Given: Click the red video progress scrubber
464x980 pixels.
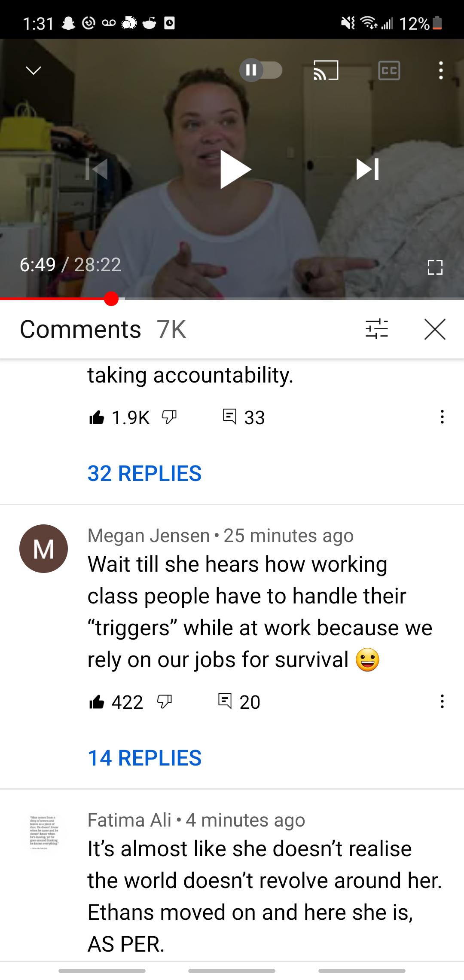Looking at the screenshot, I should coord(111,299).
